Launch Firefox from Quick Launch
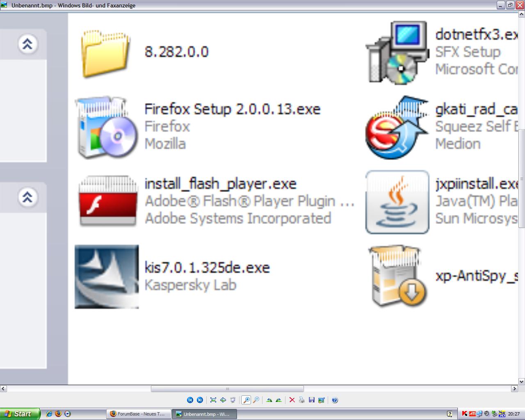The height and width of the screenshot is (420, 525). pyautogui.click(x=58, y=414)
